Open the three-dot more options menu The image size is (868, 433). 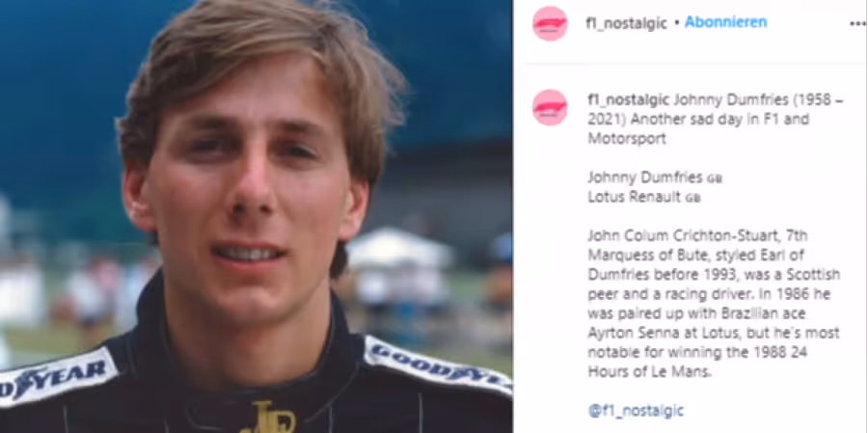click(858, 23)
